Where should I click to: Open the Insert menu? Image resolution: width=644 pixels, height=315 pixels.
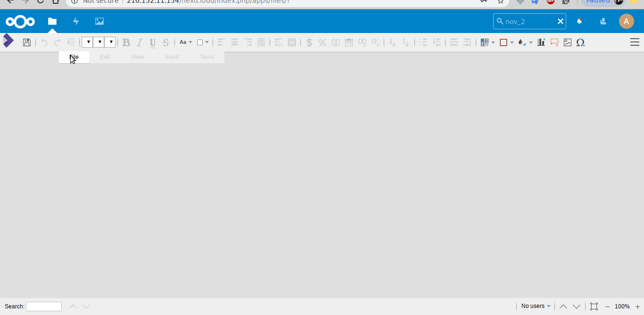[x=172, y=57]
